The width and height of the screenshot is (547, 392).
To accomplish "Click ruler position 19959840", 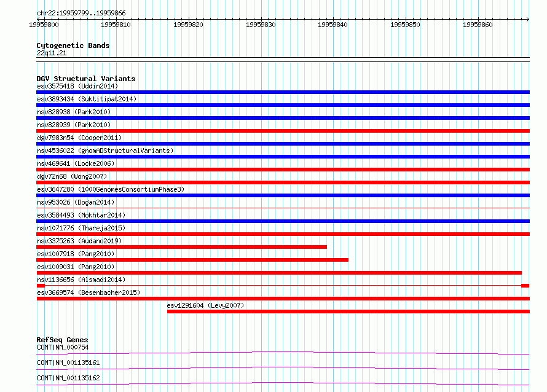I will point(333,25).
